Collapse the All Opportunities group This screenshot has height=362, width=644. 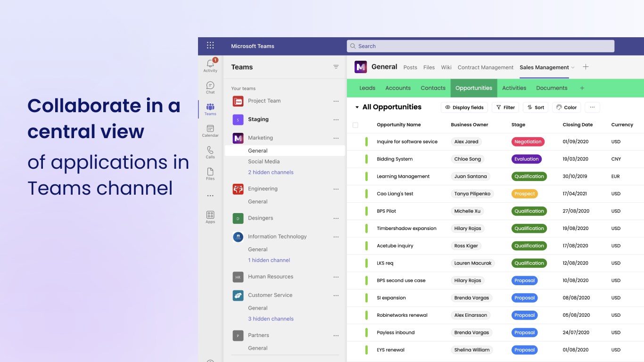pos(357,107)
